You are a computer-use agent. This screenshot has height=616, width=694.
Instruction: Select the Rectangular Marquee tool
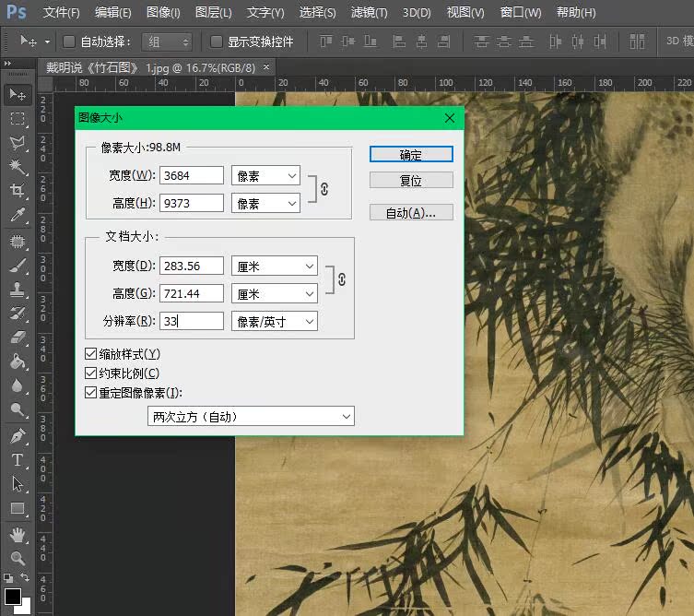click(x=18, y=119)
